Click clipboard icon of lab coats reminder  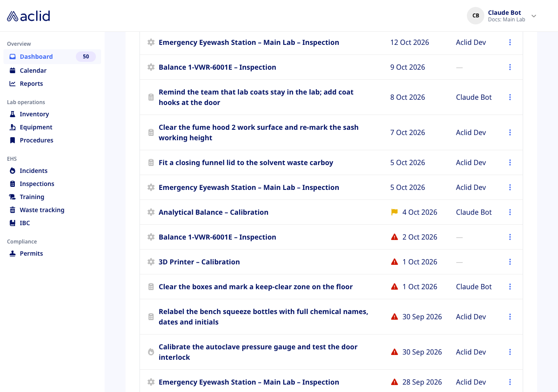point(151,97)
